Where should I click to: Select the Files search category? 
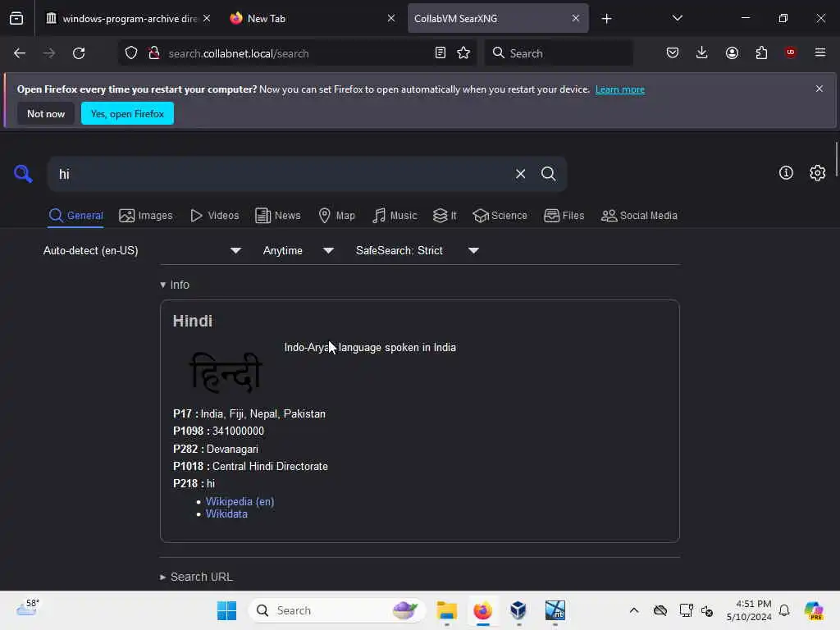[x=564, y=216]
